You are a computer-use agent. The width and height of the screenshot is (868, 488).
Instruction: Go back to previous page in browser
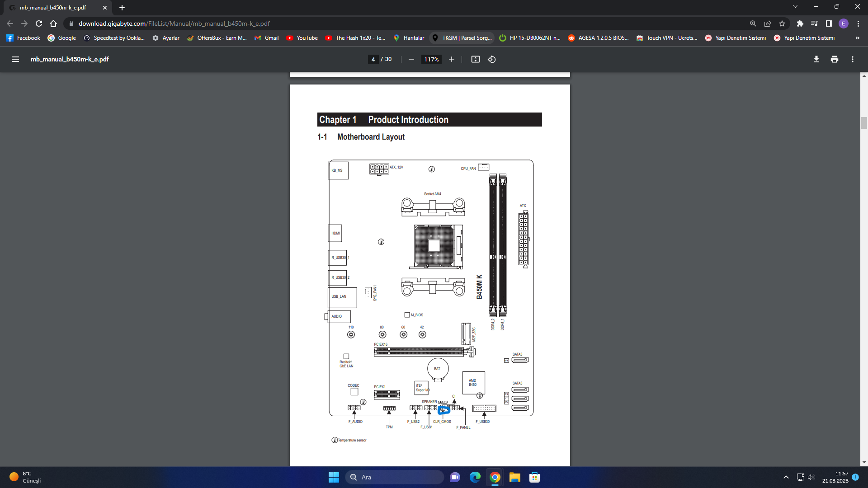coord(10,23)
